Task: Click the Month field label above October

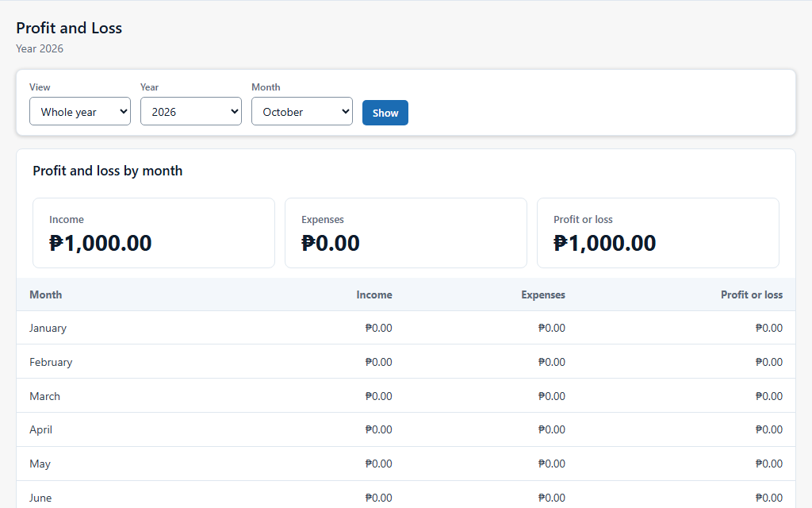Action: pos(266,87)
